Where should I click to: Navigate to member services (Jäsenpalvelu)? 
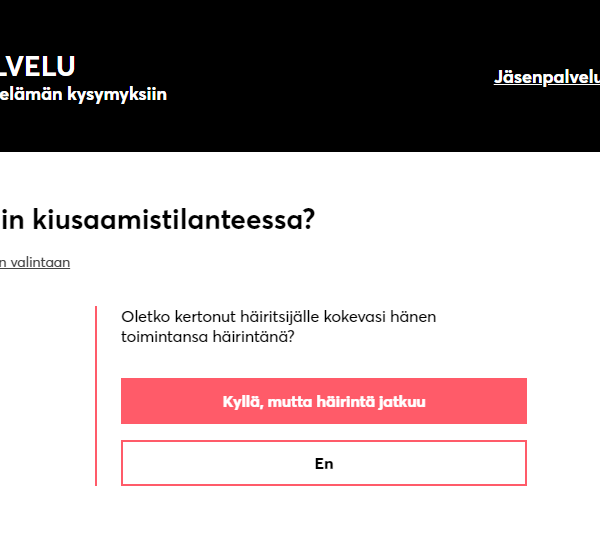(x=547, y=77)
